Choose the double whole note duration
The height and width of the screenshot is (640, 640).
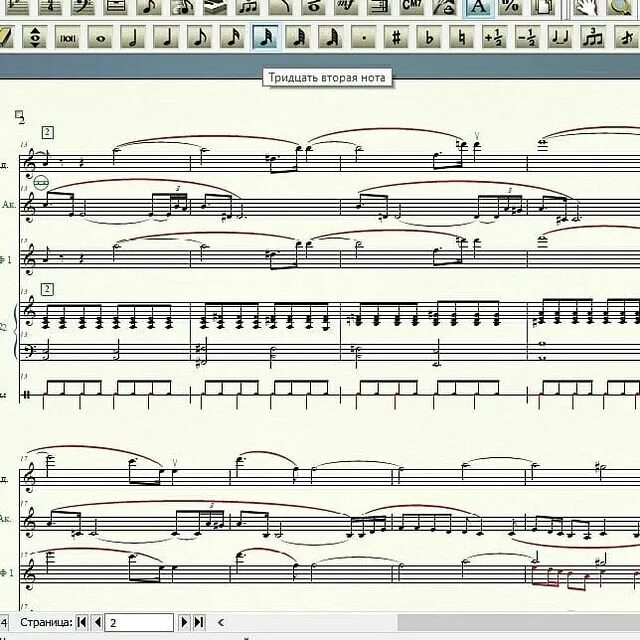point(68,38)
